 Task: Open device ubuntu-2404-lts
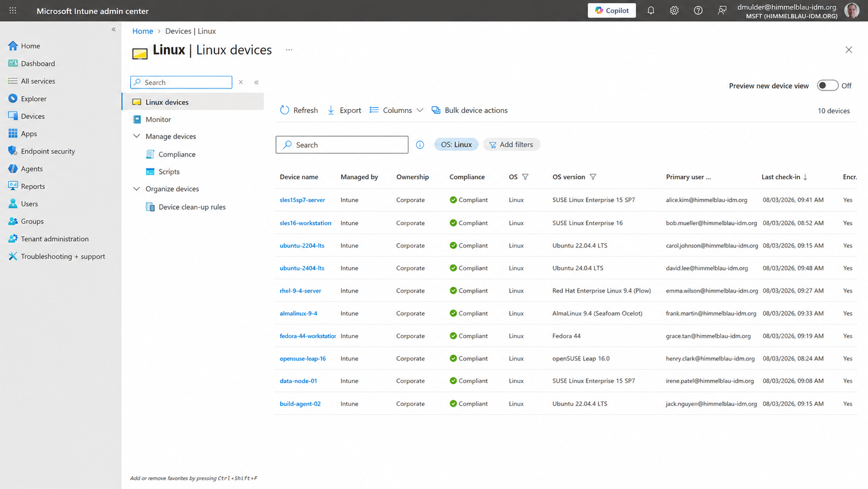coord(302,268)
